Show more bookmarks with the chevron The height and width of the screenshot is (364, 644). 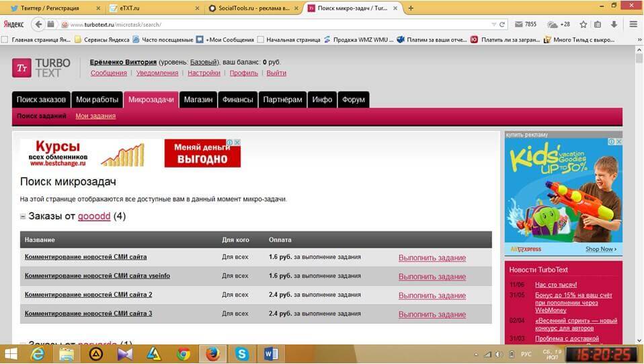pos(639,40)
